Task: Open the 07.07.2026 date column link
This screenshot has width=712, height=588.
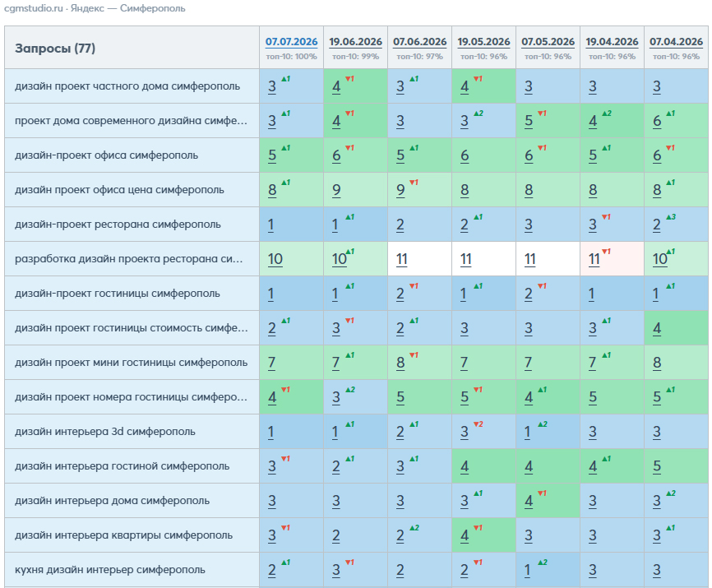Action: tap(291, 42)
